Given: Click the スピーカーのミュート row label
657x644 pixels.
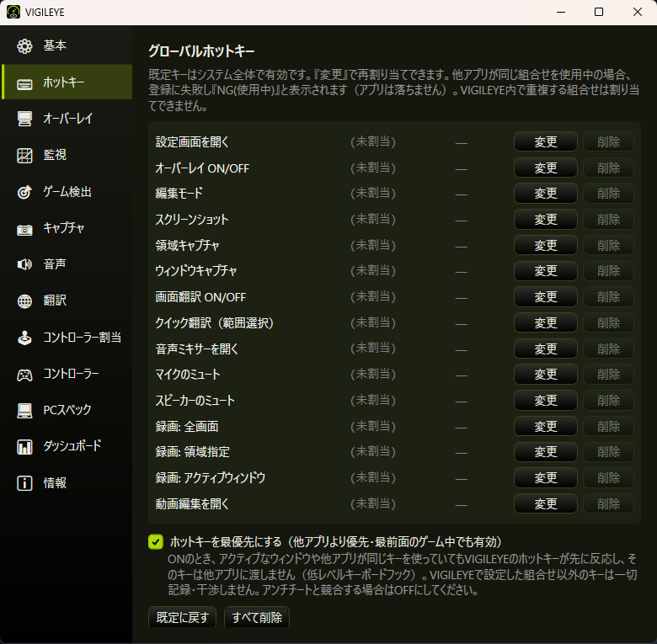Looking at the screenshot, I should click(x=195, y=401).
